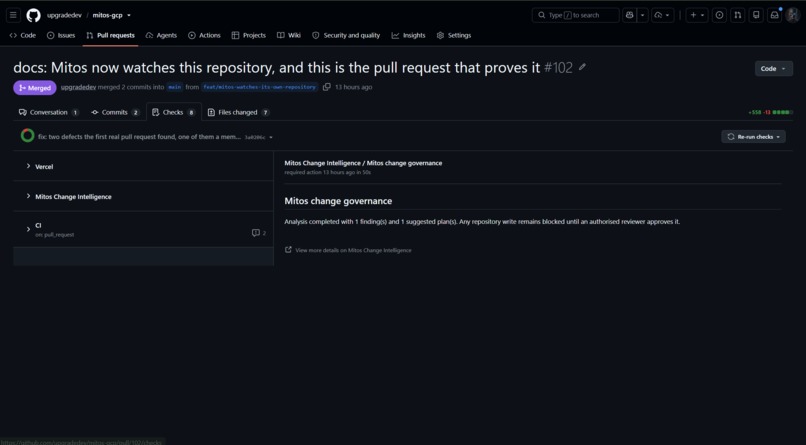Viewport: 806px width, 445px height.
Task: Open the Wiki tab
Action: pos(289,35)
